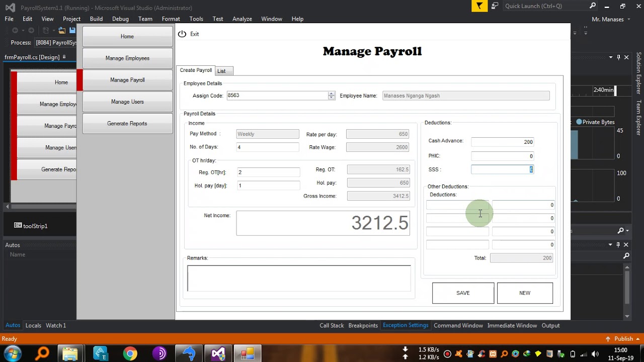This screenshot has width=644, height=362.
Task: Open Google Chrome from the taskbar
Action: coord(130,353)
